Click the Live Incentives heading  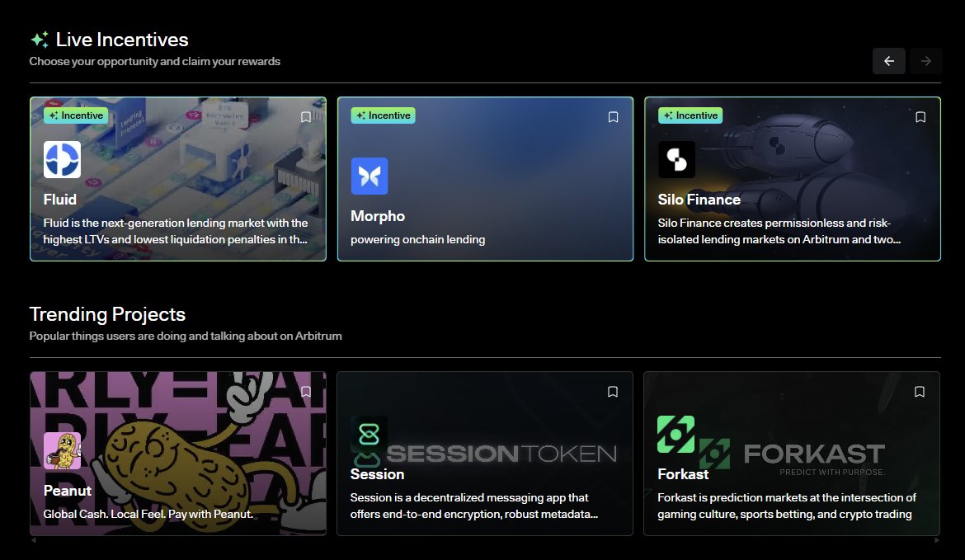[x=122, y=40]
